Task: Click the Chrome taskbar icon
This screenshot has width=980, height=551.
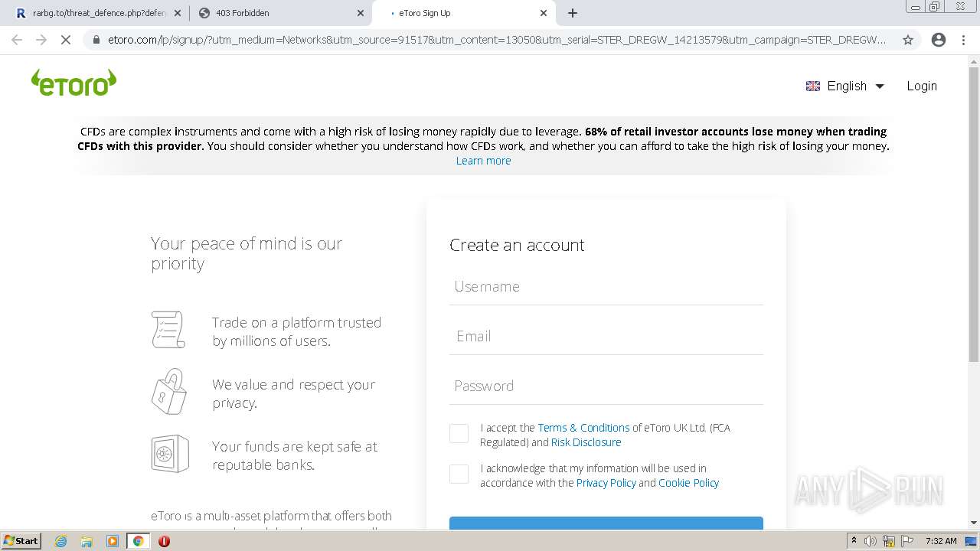Action: click(x=139, y=541)
